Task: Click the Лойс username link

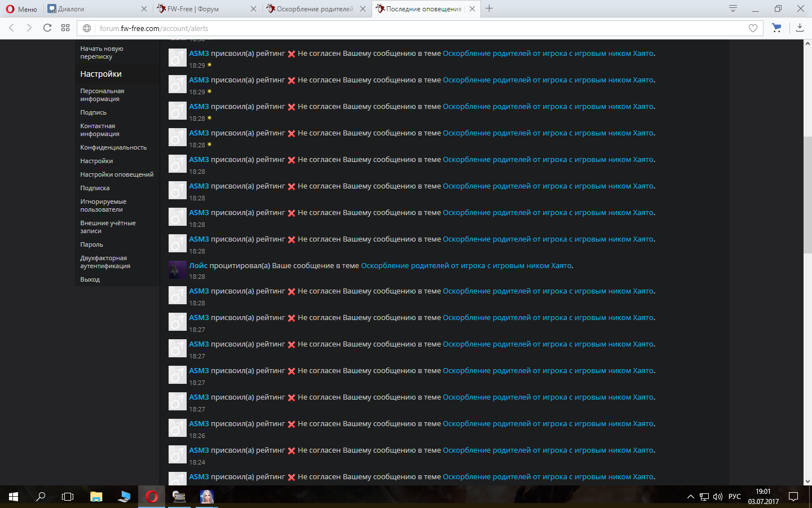Action: (x=198, y=265)
